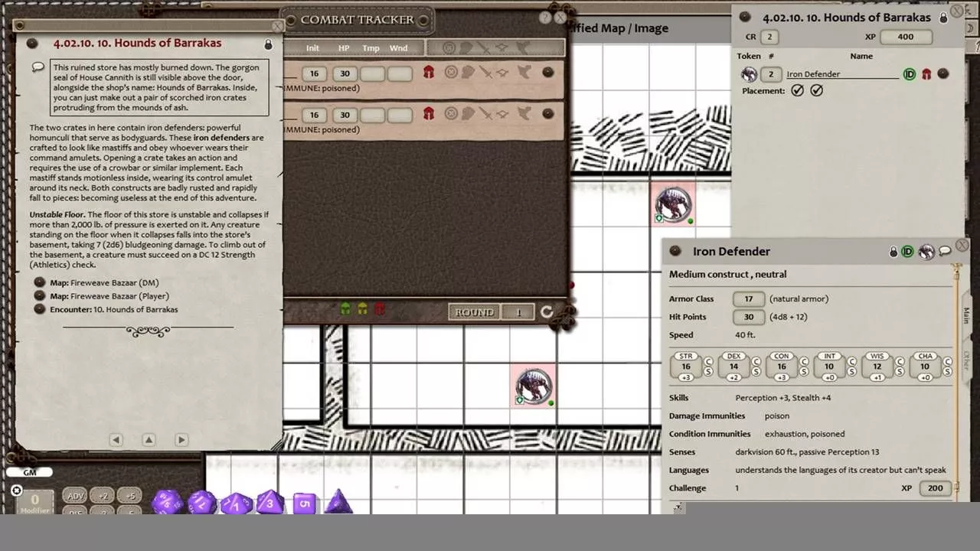Click the +5 modifier button
The width and height of the screenshot is (980, 551).
[130, 496]
